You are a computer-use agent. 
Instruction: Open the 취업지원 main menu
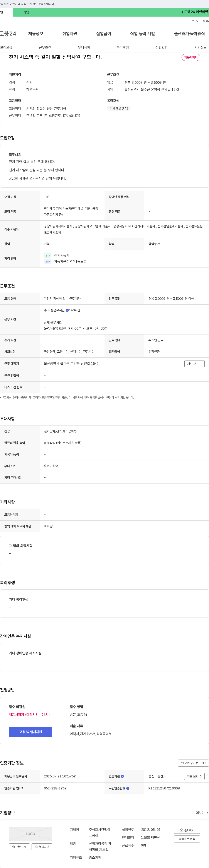pyautogui.click(x=69, y=34)
